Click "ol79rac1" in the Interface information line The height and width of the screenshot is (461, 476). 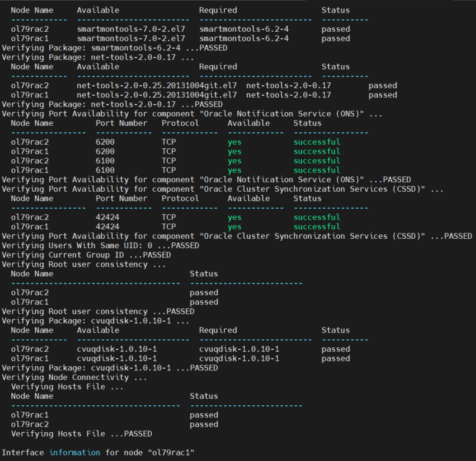click(171, 452)
